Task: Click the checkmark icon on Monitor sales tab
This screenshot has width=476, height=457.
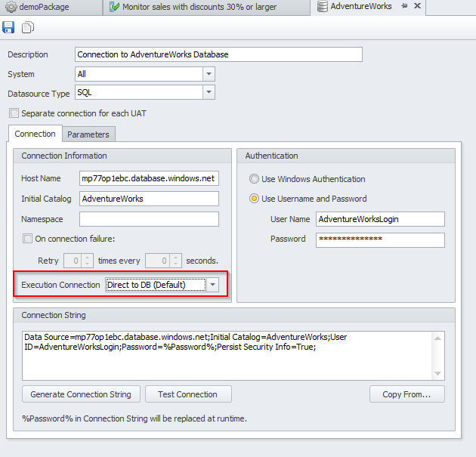Action: [x=114, y=7]
